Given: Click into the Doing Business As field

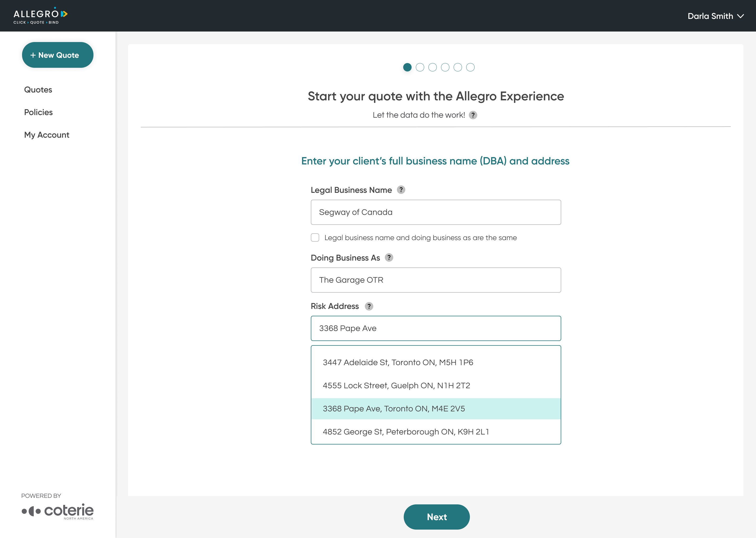Looking at the screenshot, I should [435, 280].
